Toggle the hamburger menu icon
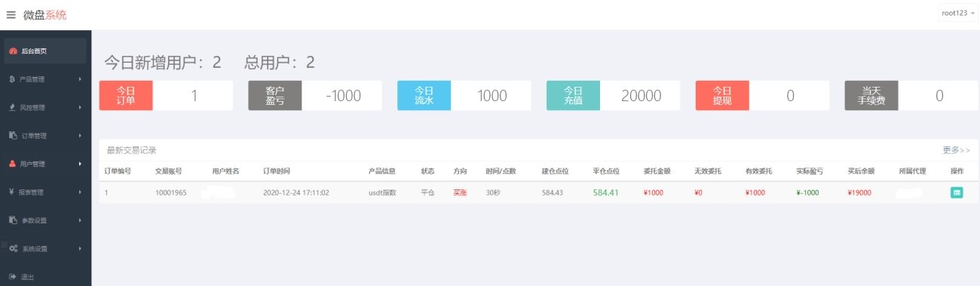The height and width of the screenshot is (286, 980). (11, 14)
